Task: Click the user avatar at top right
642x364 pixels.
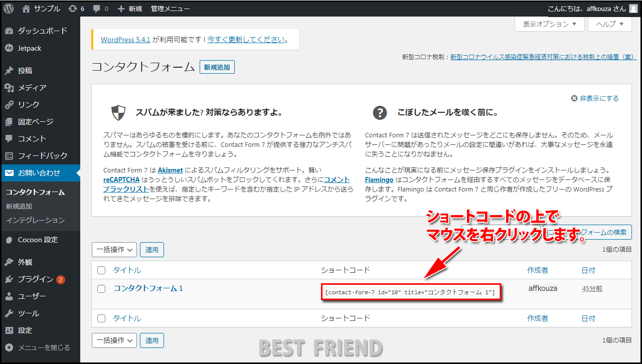Action: point(633,9)
